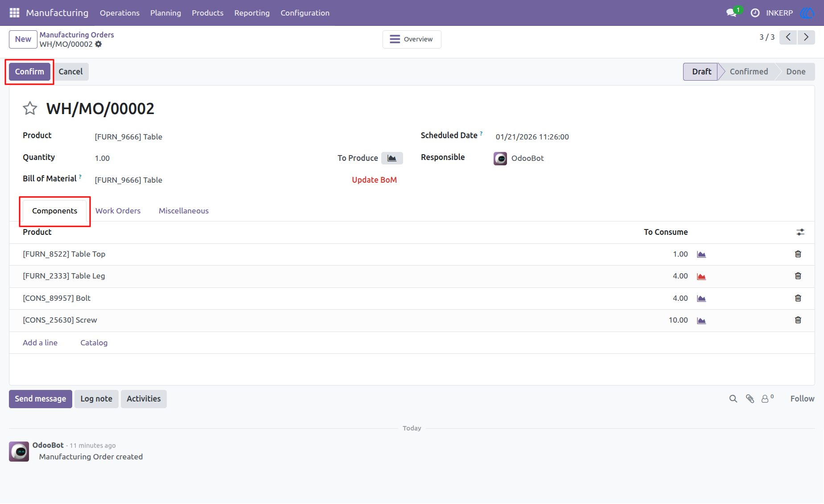Attach files with paperclip icon
824x504 pixels.
click(750, 399)
